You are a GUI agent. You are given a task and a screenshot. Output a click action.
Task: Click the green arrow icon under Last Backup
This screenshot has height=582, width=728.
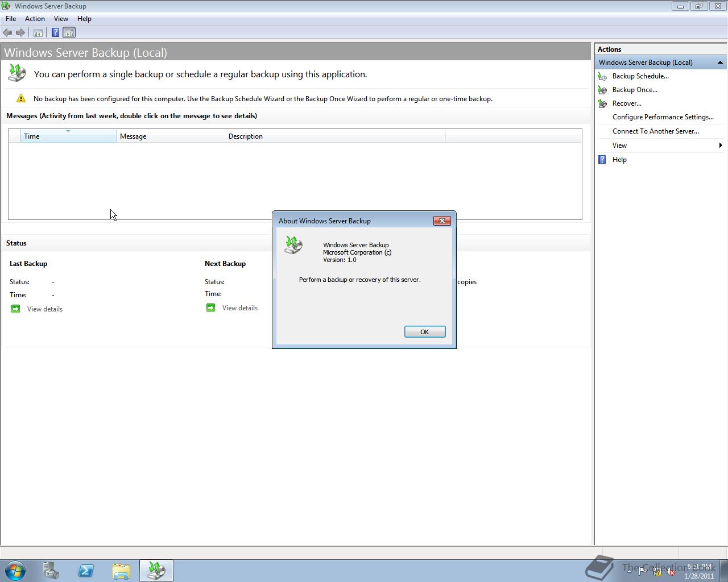pos(15,309)
